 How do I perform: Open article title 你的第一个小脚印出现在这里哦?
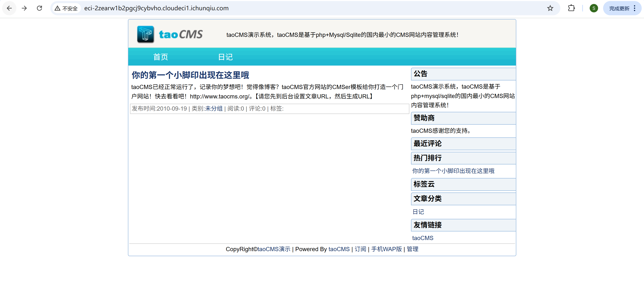click(x=190, y=75)
